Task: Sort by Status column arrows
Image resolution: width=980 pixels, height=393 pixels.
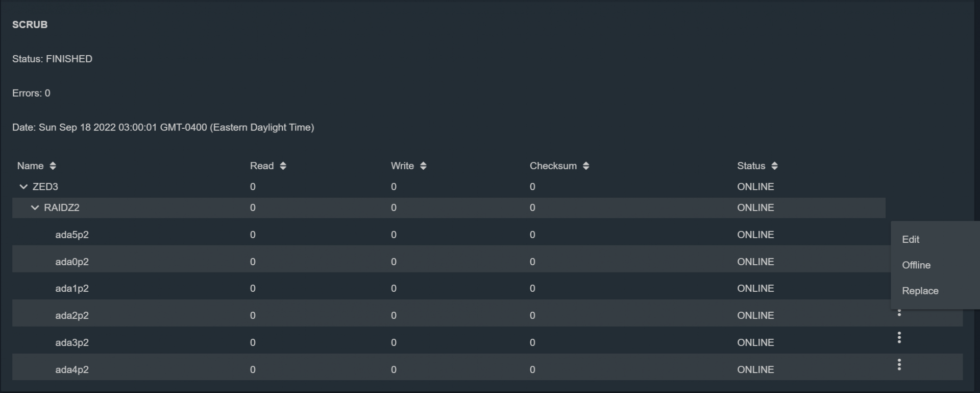Action: click(774, 166)
